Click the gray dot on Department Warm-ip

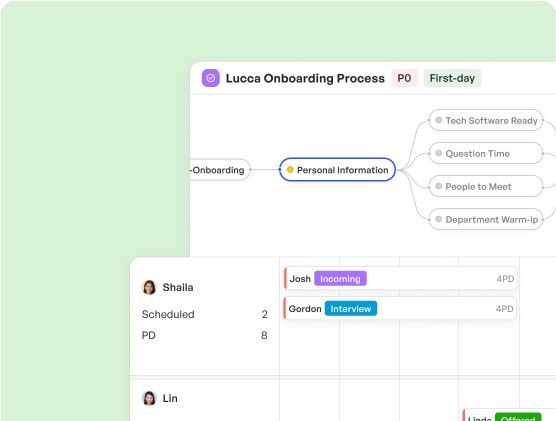(x=439, y=219)
